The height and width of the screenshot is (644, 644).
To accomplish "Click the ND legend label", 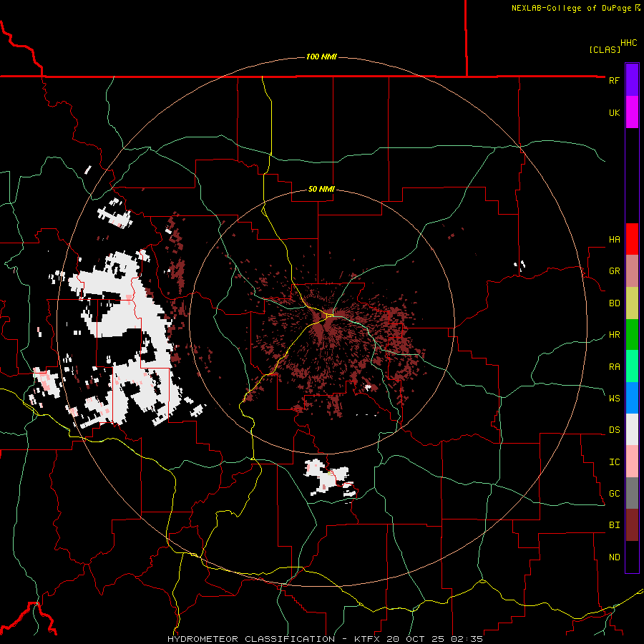I will coord(614,557).
